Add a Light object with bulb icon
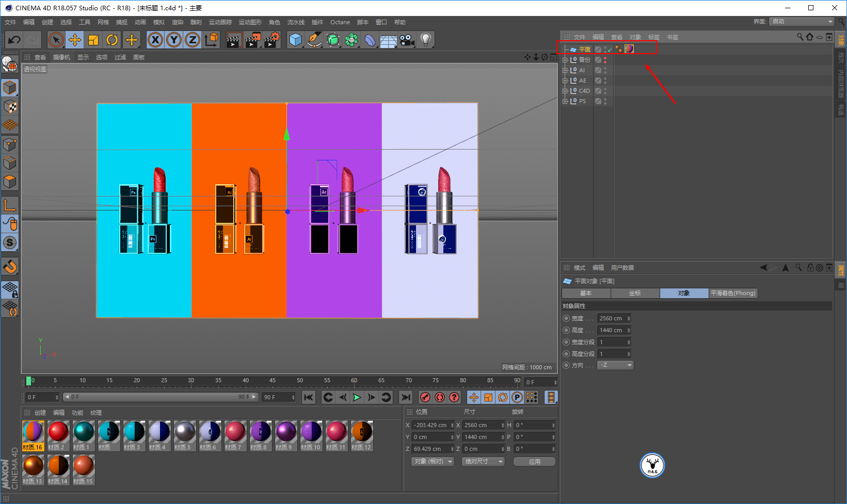This screenshot has width=847, height=504. click(425, 40)
